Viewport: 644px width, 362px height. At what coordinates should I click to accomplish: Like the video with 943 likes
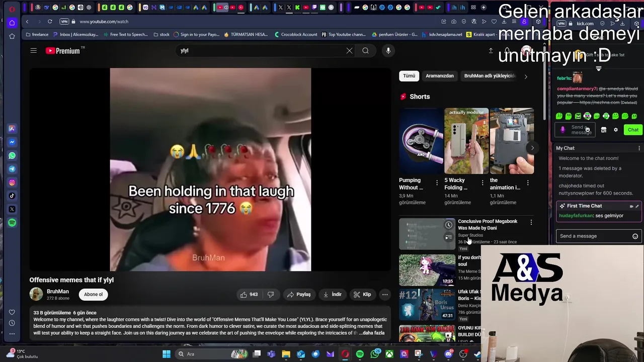pos(249,295)
